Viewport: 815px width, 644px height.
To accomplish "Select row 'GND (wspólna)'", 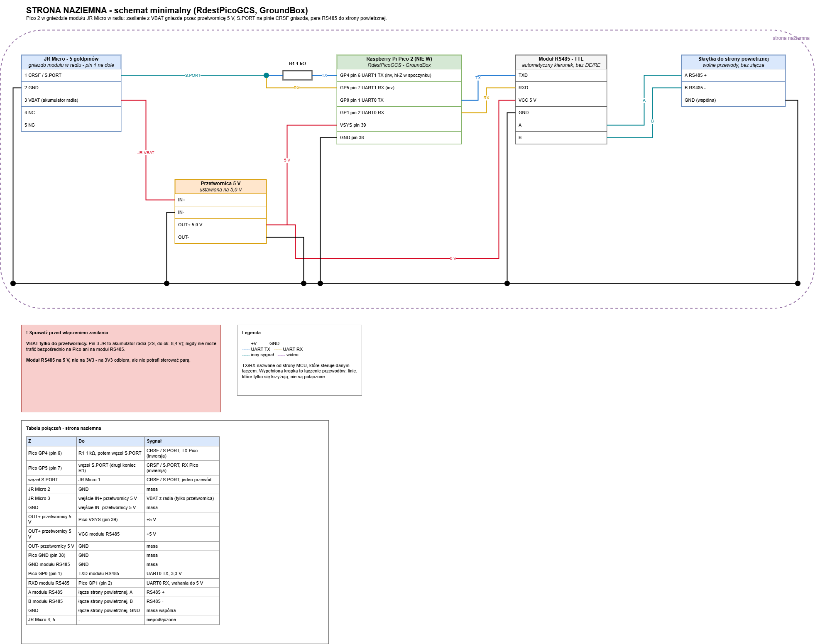I will pyautogui.click(x=733, y=100).
